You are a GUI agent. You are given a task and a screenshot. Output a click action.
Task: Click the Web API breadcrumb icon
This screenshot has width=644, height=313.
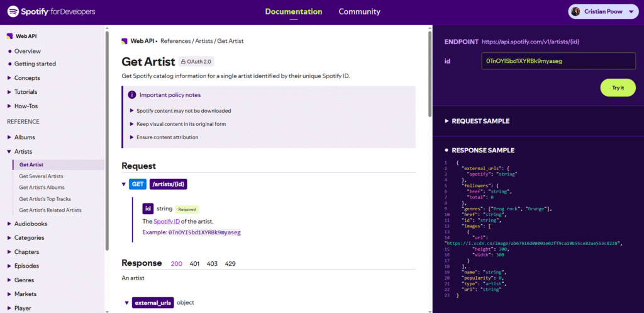click(125, 41)
